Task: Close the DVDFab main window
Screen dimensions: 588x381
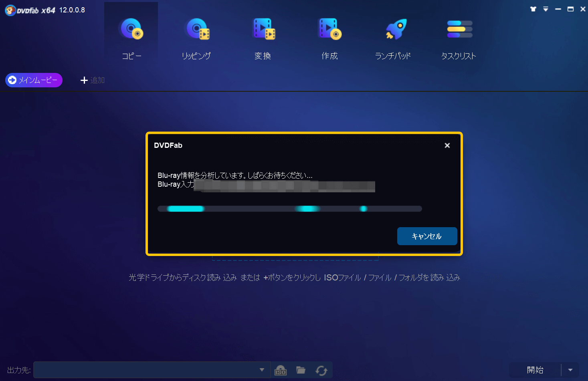Action: coord(583,9)
